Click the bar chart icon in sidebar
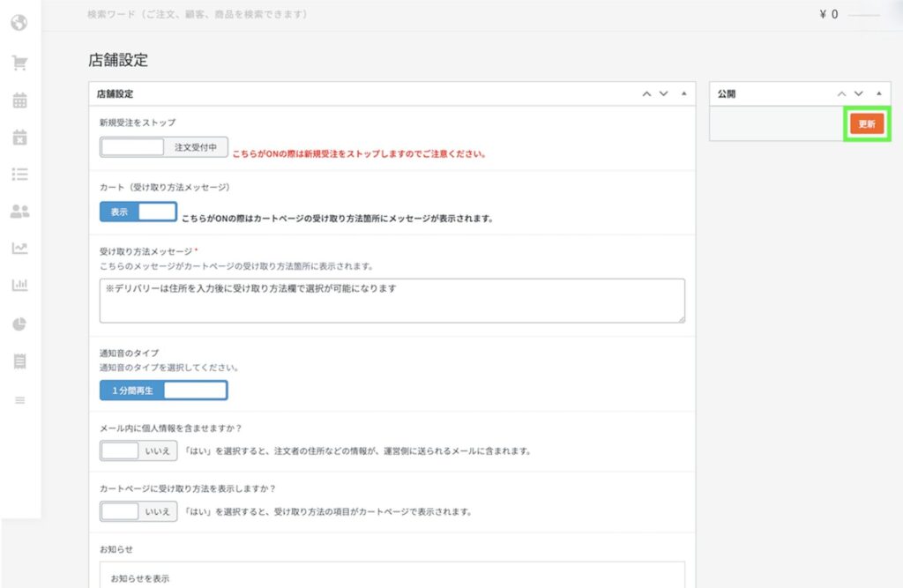The width and height of the screenshot is (903, 588). (19, 285)
